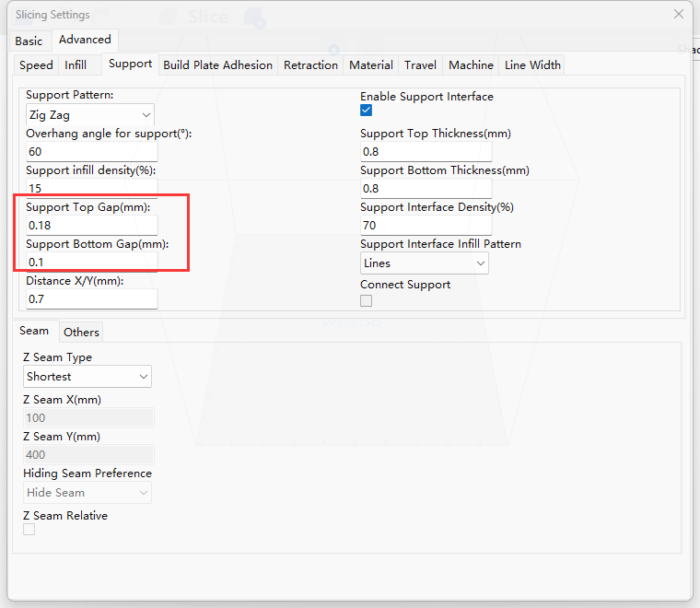Viewport: 700px width, 608px height.
Task: Open the Retraction tab
Action: coord(310,65)
